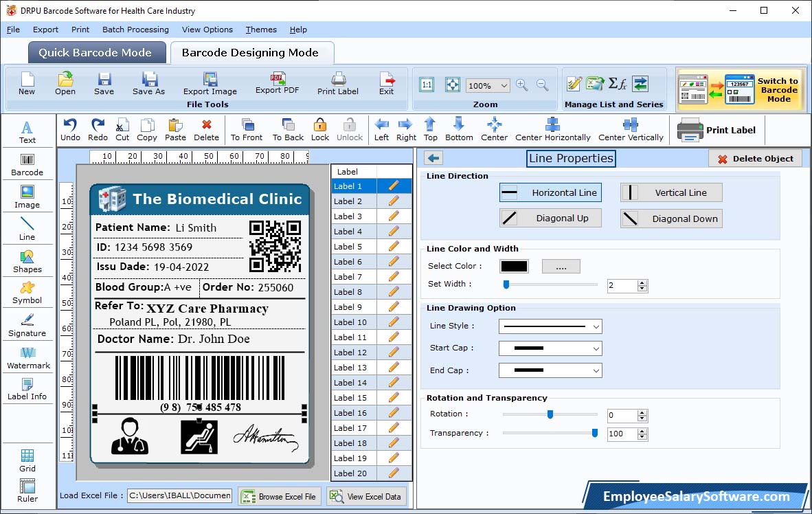Open color picker with dotted button

point(561,267)
